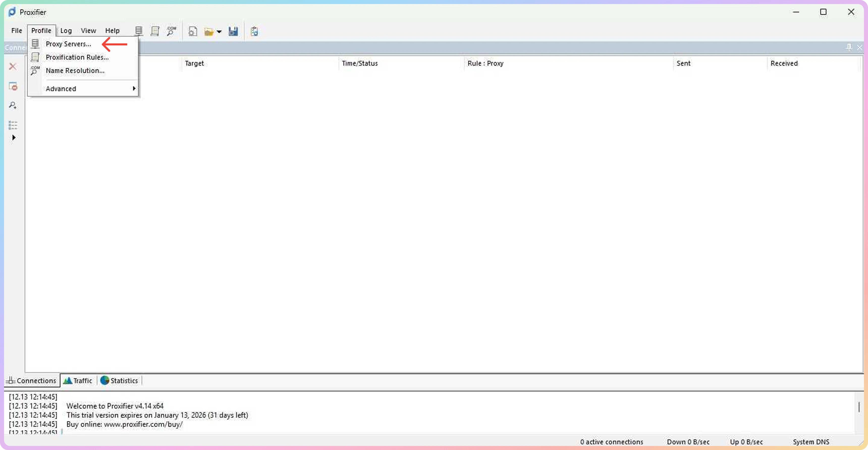The image size is (868, 450).
Task: Click the save profile floppy disk icon
Action: 233,32
